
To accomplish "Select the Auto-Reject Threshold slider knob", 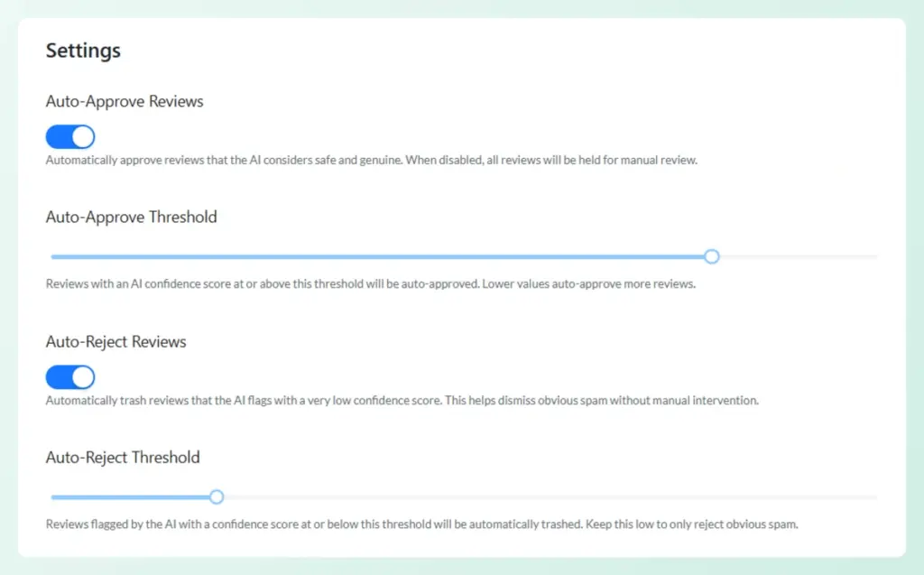I will pyautogui.click(x=216, y=496).
